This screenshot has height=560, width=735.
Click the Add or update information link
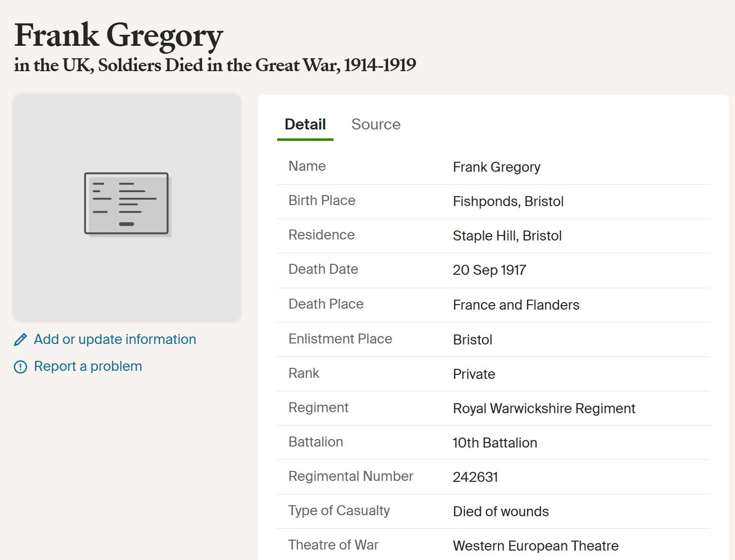114,339
